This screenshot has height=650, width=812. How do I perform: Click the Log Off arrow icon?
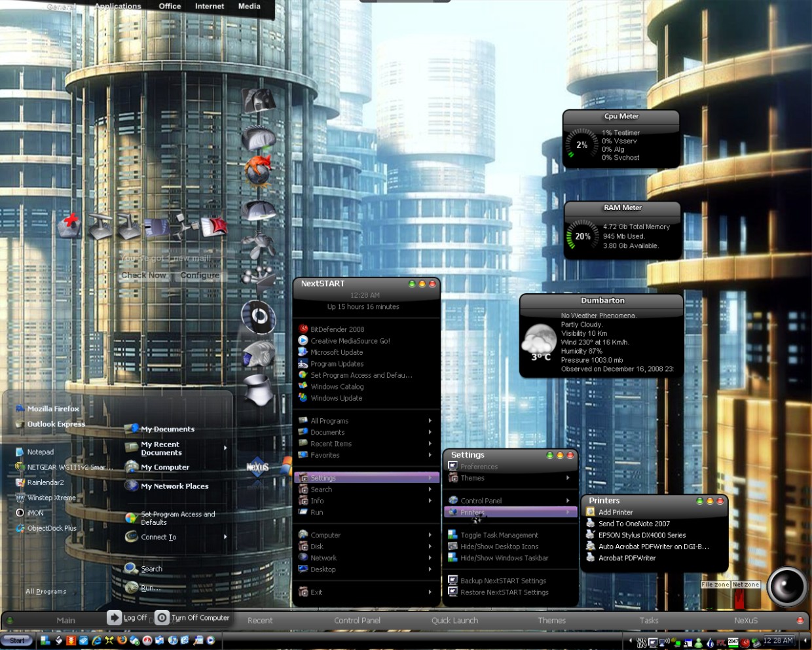pyautogui.click(x=115, y=617)
